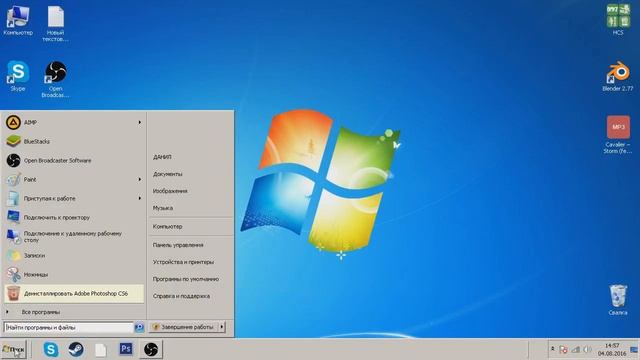Expand the AIMP jump list arrow

[x=140, y=122]
